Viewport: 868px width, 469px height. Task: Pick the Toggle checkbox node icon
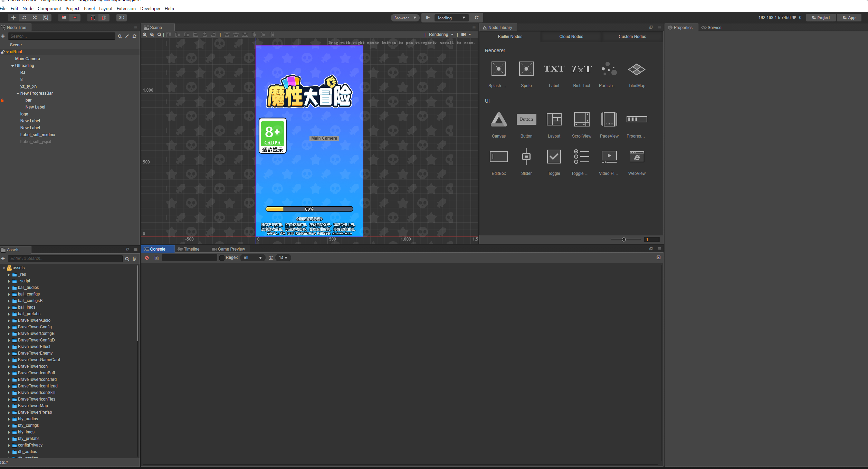pos(554,157)
